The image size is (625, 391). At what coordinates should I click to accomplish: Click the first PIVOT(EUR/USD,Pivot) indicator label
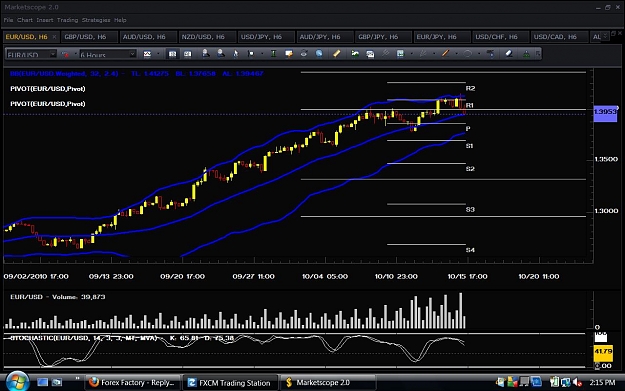click(48, 88)
